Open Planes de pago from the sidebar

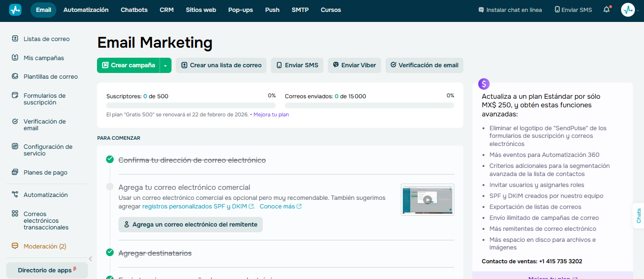point(45,172)
